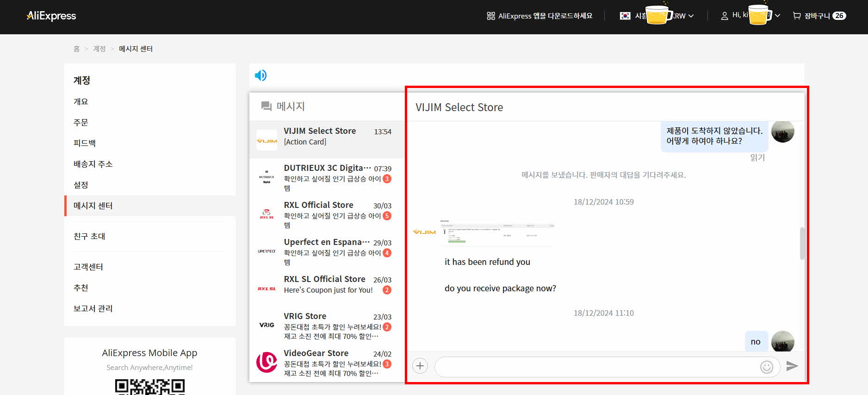Image resolution: width=868 pixels, height=395 pixels.
Task: Click the user avatar next to 'no' message
Action: coord(783,341)
